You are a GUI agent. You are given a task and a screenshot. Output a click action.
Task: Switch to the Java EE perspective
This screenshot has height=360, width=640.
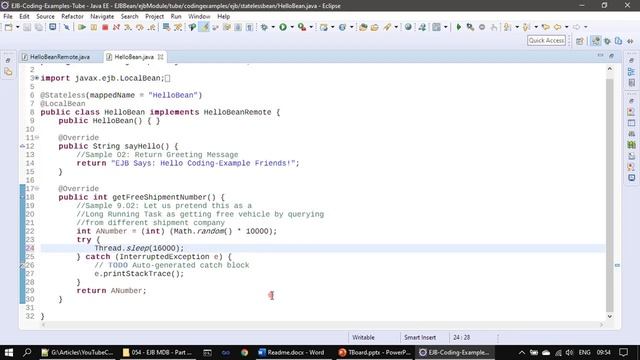(596, 41)
